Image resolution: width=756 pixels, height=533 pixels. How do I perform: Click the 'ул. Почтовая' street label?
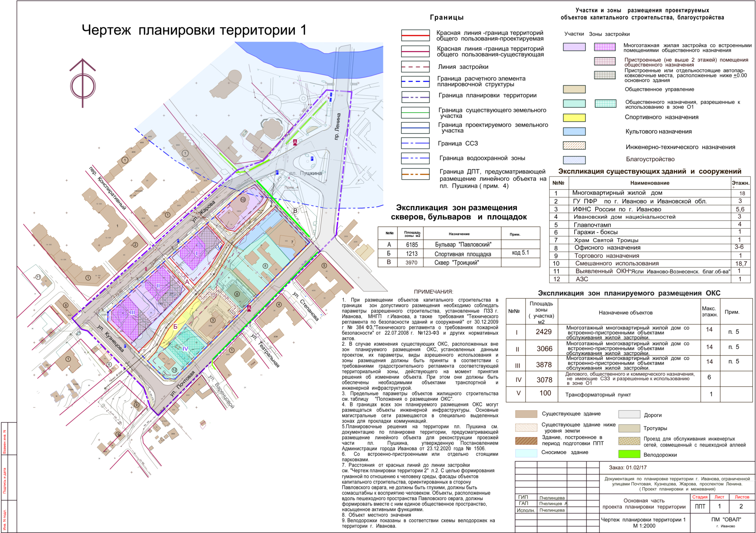tap(182, 384)
